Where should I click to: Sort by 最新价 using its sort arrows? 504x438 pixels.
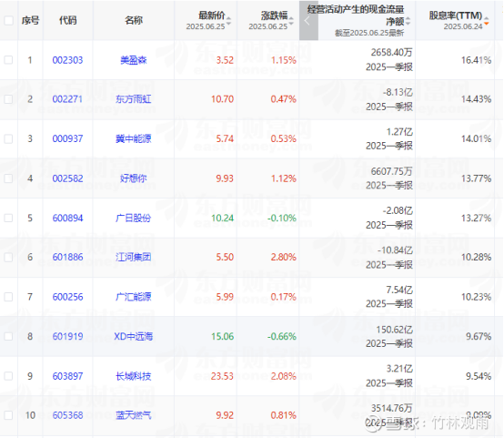(x=228, y=21)
